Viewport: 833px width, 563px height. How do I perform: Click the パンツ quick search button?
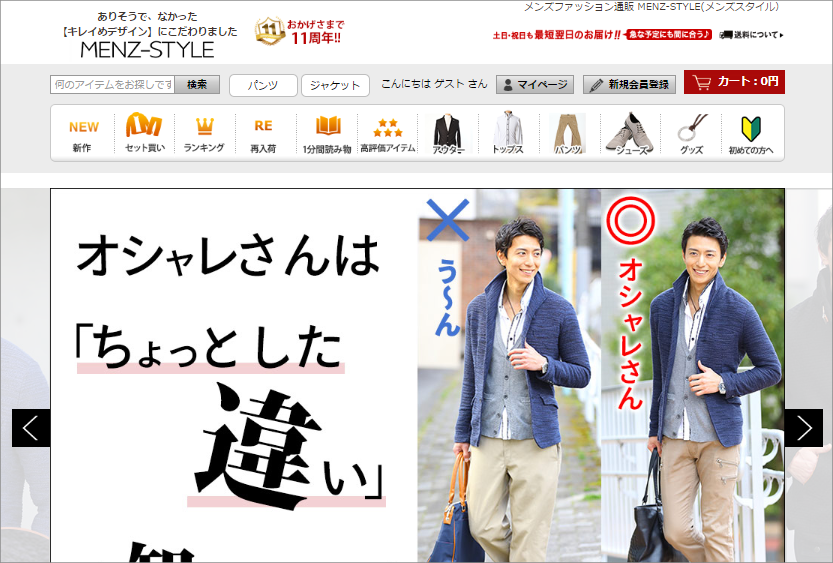tap(263, 86)
